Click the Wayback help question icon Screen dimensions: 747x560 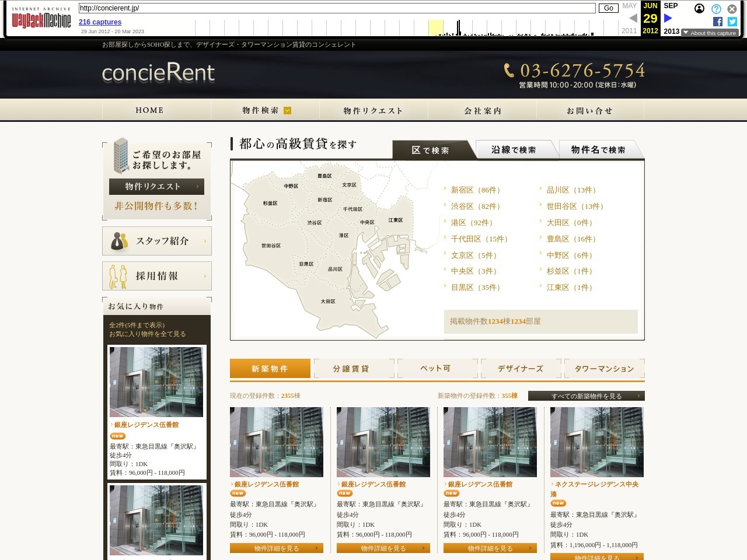[716, 9]
